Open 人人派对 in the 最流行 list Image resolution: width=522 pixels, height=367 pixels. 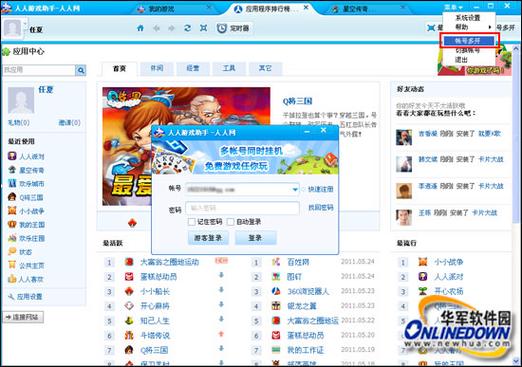[449, 277]
